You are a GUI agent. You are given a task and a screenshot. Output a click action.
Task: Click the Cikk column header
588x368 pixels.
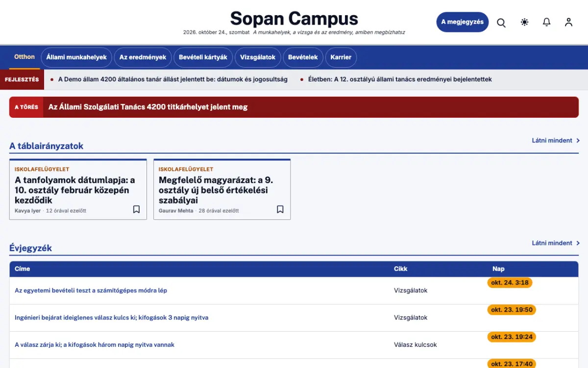click(x=401, y=269)
